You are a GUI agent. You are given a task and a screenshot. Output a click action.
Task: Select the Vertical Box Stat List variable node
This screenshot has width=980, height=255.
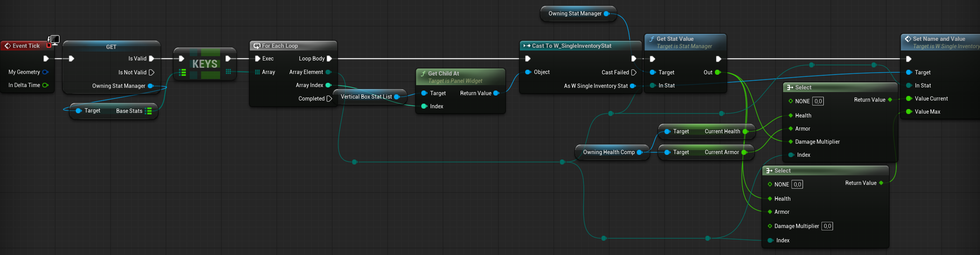click(366, 97)
